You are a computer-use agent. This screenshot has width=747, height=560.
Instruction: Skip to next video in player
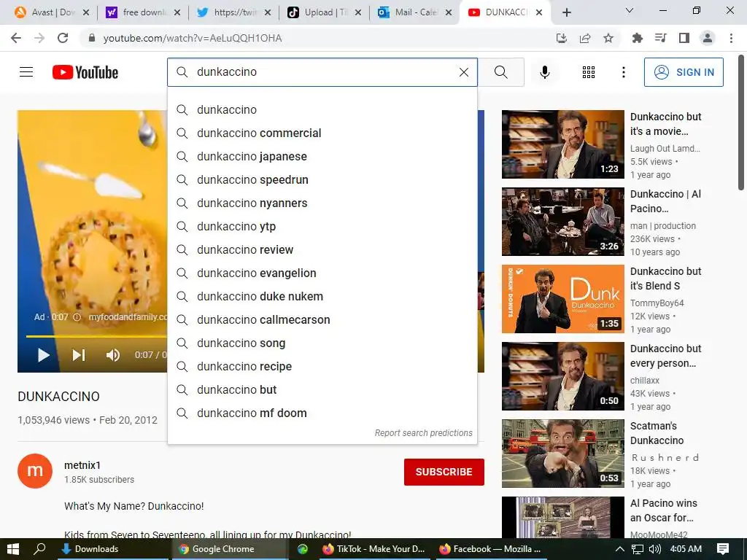coord(79,355)
